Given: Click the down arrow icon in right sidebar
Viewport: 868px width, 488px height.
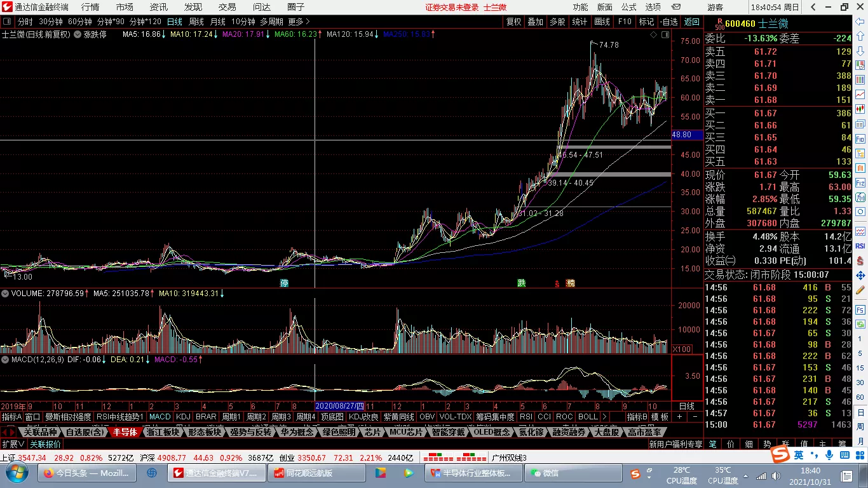Looking at the screenshot, I should 860,51.
